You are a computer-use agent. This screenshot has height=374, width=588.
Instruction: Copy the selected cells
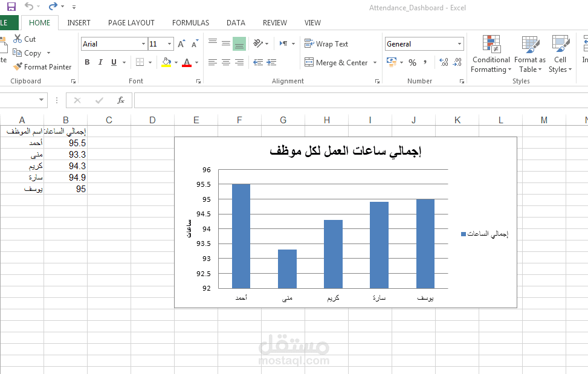point(27,53)
